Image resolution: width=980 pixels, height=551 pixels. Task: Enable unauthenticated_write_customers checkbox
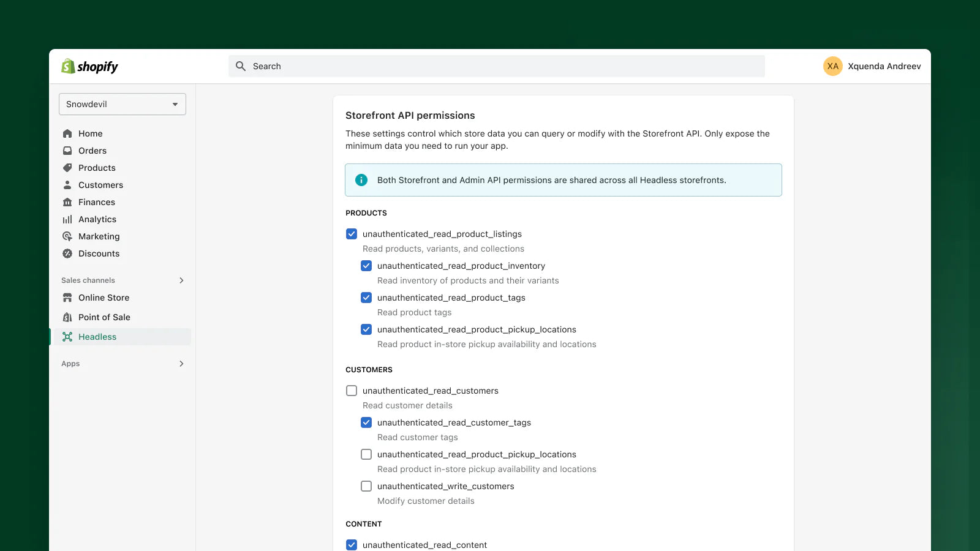pos(366,486)
